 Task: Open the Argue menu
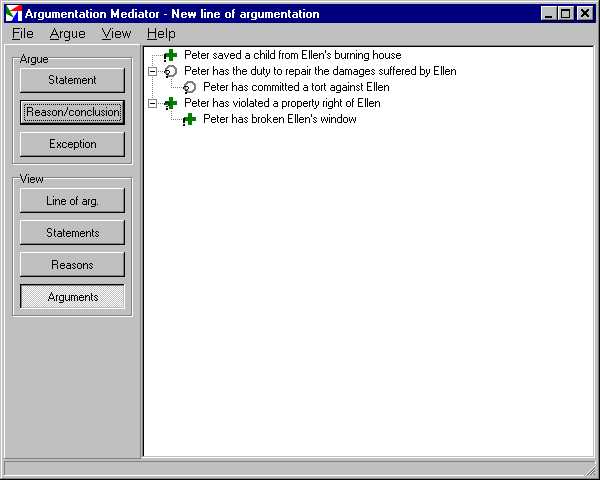click(67, 34)
